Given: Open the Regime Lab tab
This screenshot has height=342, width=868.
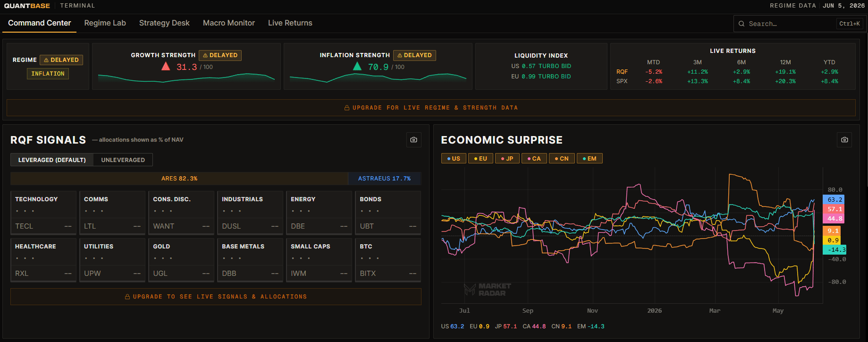Looking at the screenshot, I should click(x=105, y=23).
